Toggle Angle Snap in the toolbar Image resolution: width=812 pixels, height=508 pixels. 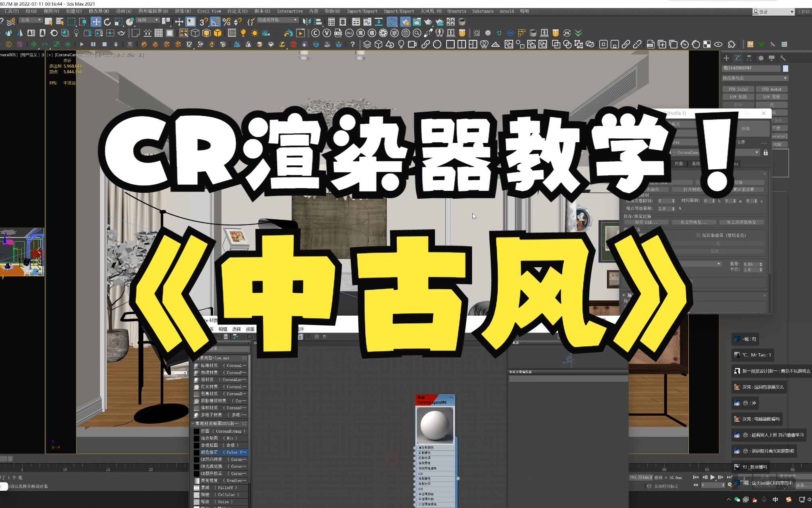(215, 22)
